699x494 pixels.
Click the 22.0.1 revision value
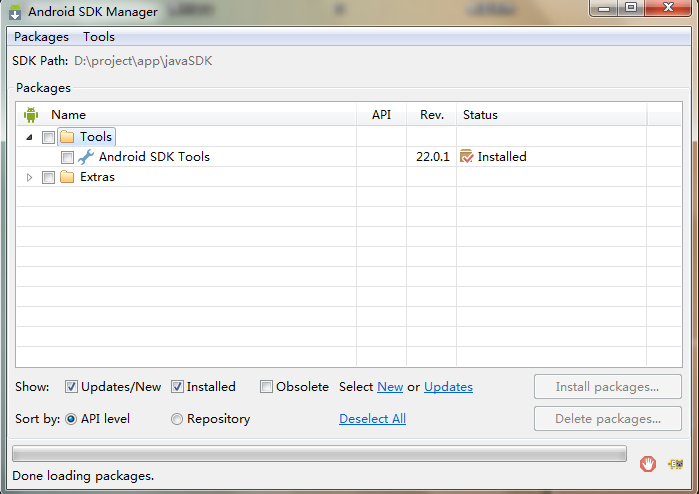[x=432, y=157]
